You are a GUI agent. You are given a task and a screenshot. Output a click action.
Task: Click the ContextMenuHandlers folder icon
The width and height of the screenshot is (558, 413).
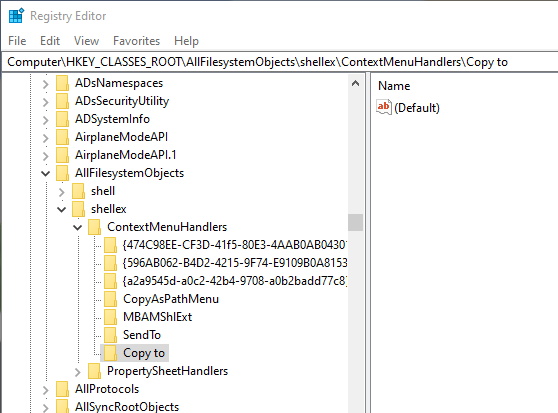click(x=94, y=227)
